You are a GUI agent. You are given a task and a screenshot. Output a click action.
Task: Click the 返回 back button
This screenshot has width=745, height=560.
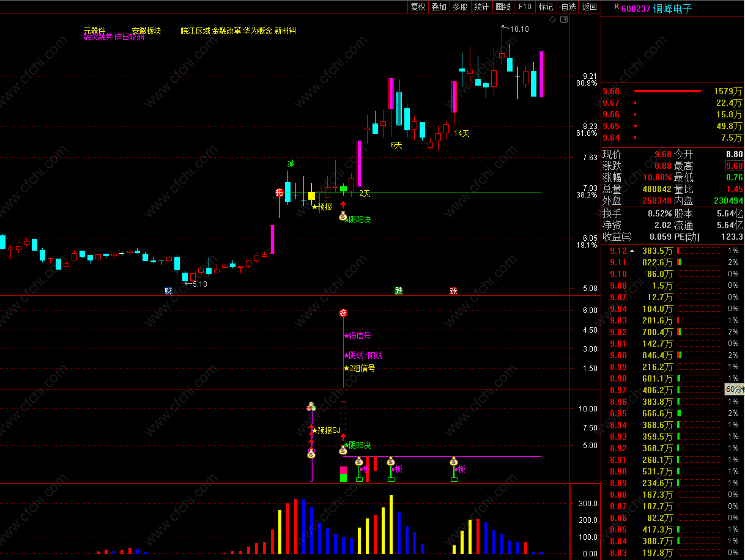[x=589, y=7]
